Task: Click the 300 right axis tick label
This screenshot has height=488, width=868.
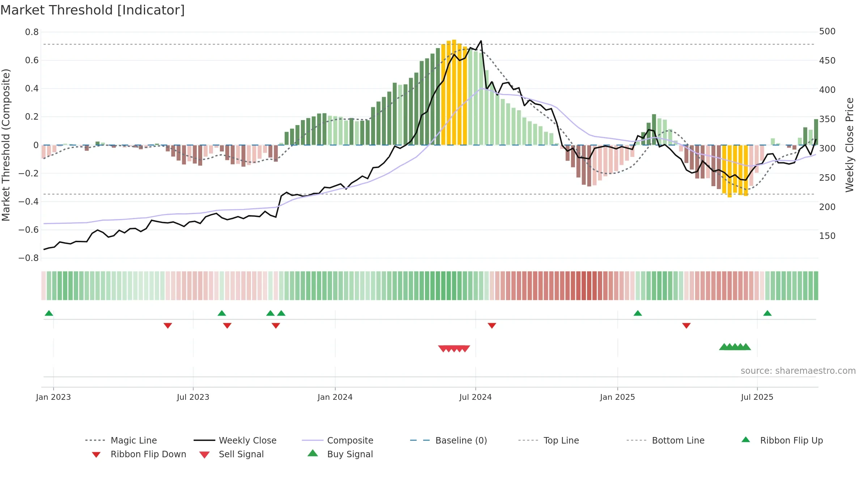Action: (x=827, y=148)
